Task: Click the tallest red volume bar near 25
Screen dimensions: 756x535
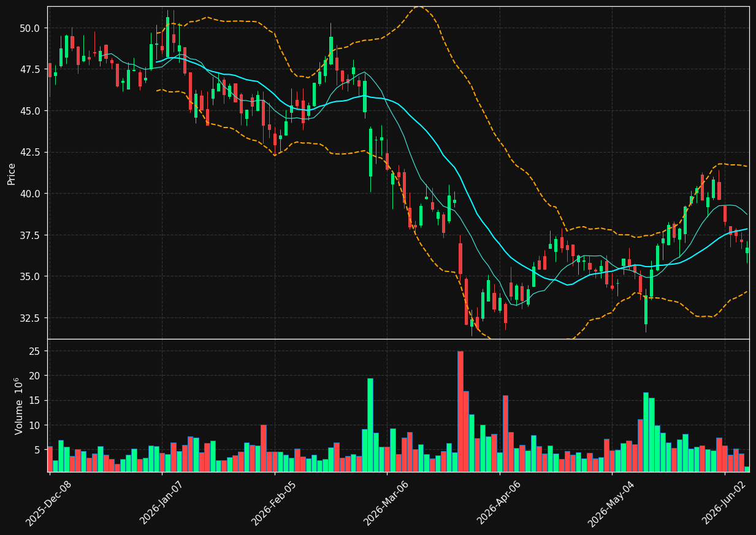Action: tap(460, 411)
